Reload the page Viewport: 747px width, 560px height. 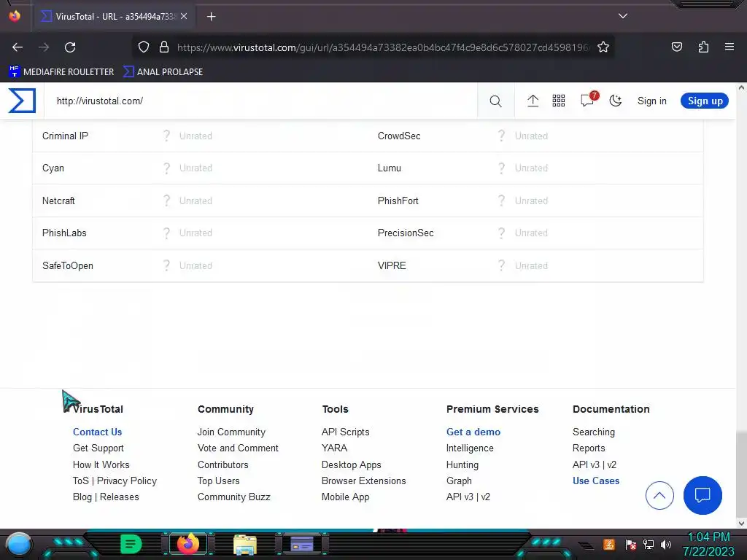[x=70, y=47]
